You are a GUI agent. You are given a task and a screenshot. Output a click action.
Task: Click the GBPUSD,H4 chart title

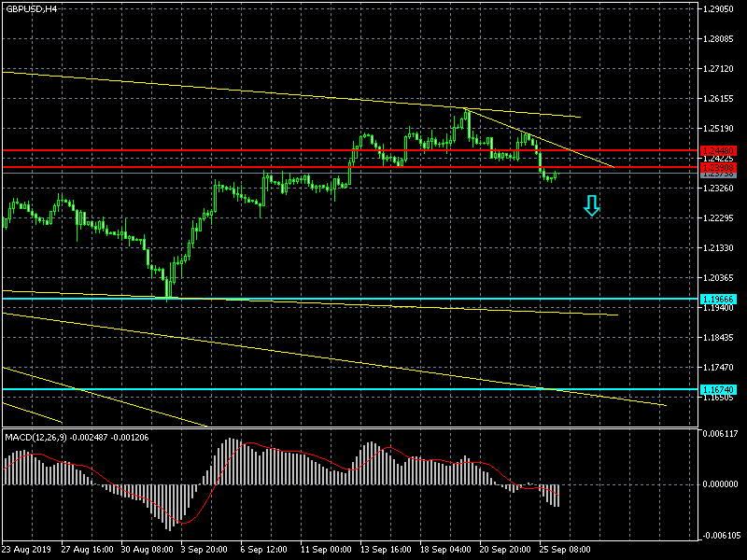point(31,8)
